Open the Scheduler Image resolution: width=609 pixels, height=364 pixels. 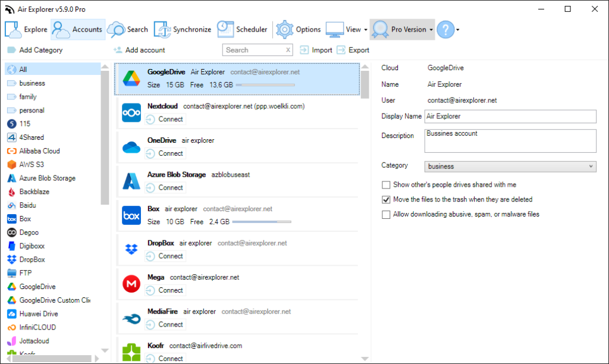[x=242, y=29]
